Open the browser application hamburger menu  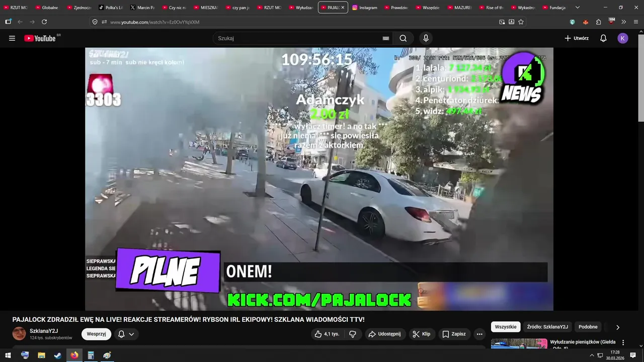click(636, 22)
